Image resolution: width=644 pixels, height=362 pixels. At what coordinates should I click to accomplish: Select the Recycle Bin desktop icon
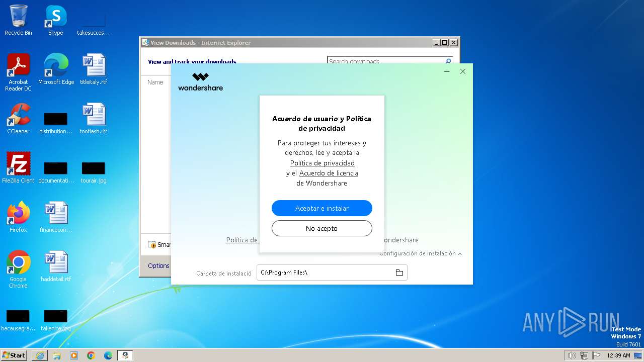coord(18,20)
